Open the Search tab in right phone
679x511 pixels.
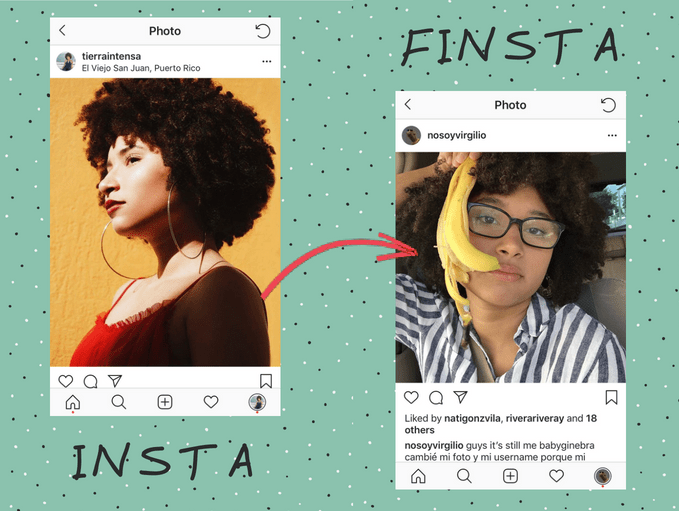(464, 476)
